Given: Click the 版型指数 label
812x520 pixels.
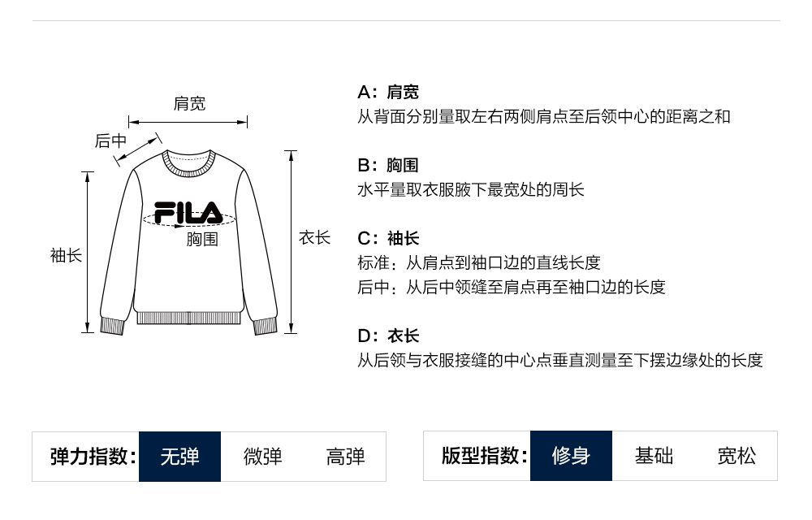Looking at the screenshot, I should [x=484, y=456].
